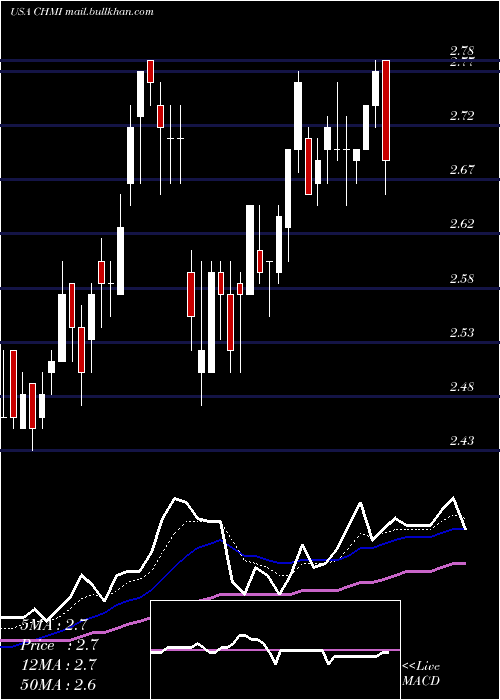
Task: Select the 2.67 price level label
Action: (x=462, y=170)
